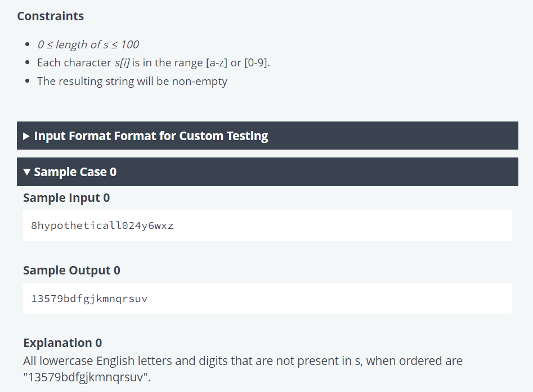Click the [a-z] range text
This screenshot has width=533, height=392.
point(217,63)
